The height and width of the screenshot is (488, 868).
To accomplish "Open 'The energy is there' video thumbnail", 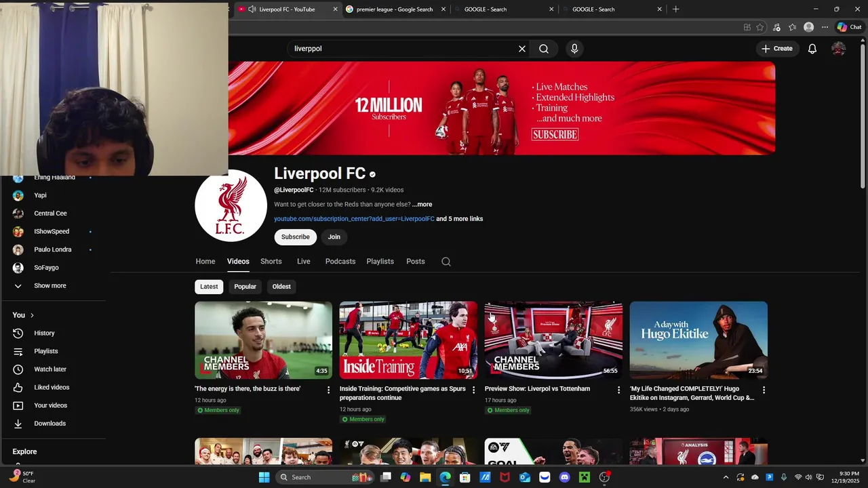I will 263,340.
